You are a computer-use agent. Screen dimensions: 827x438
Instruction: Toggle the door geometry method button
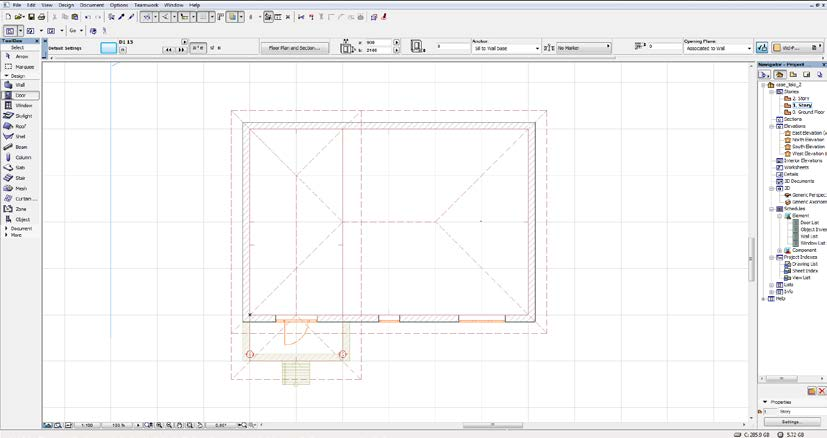pos(198,48)
